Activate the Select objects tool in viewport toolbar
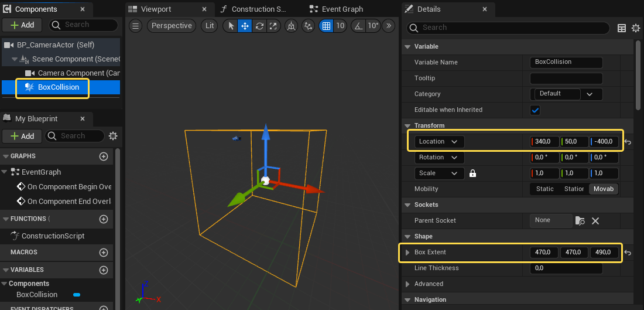The image size is (644, 310). [x=231, y=26]
